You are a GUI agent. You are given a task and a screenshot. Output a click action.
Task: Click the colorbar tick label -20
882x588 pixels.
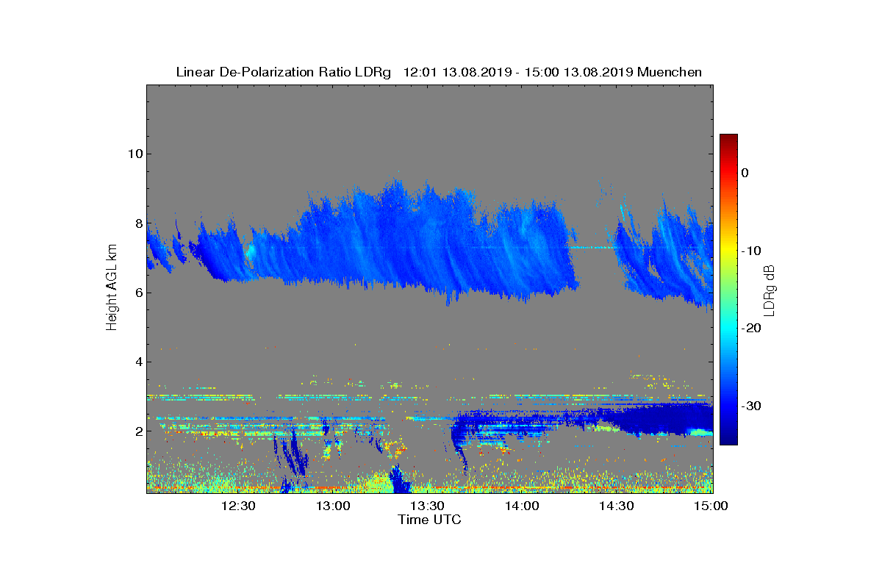click(x=750, y=329)
